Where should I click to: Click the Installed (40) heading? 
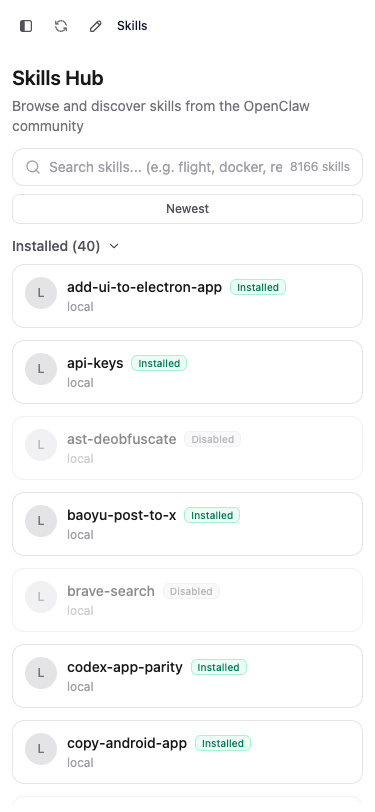pos(56,246)
